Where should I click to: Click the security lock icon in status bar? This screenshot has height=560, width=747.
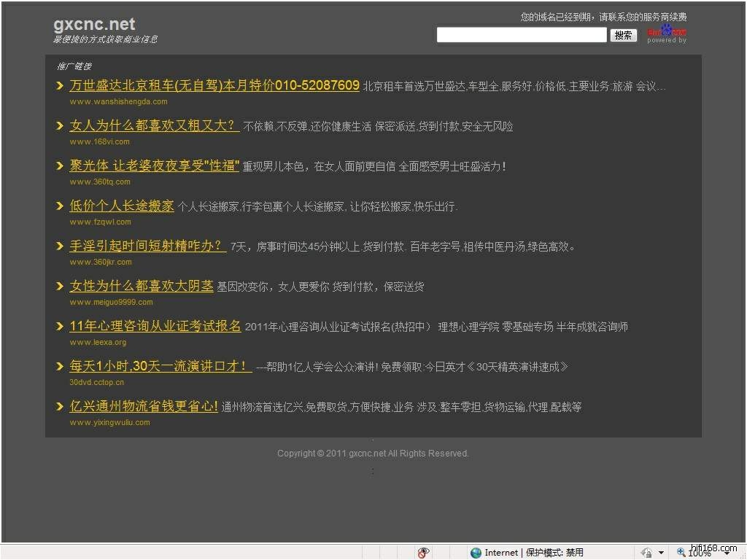pyautogui.click(x=646, y=553)
